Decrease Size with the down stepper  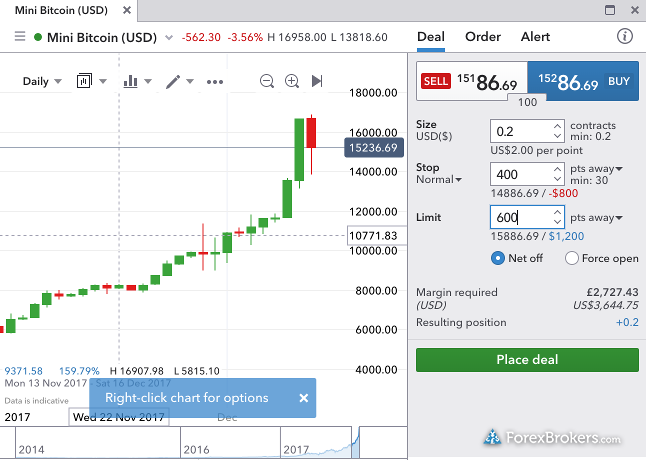point(557,136)
